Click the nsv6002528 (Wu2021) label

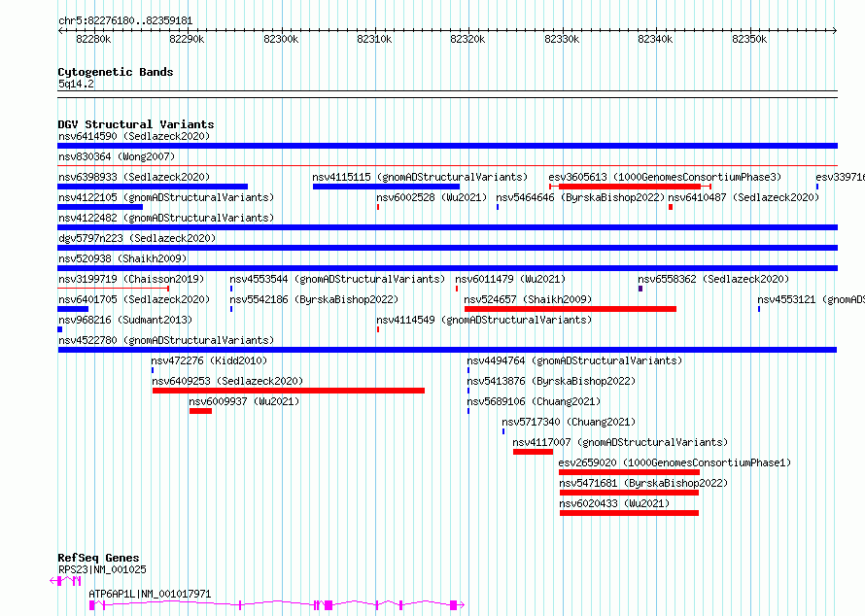[x=432, y=197]
